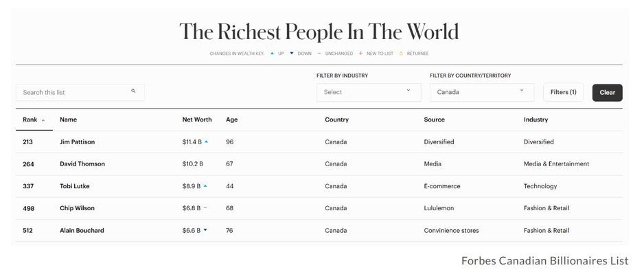Screen dimensions: 644x272
Task: Sort by the Name column header
Action: click(x=68, y=120)
